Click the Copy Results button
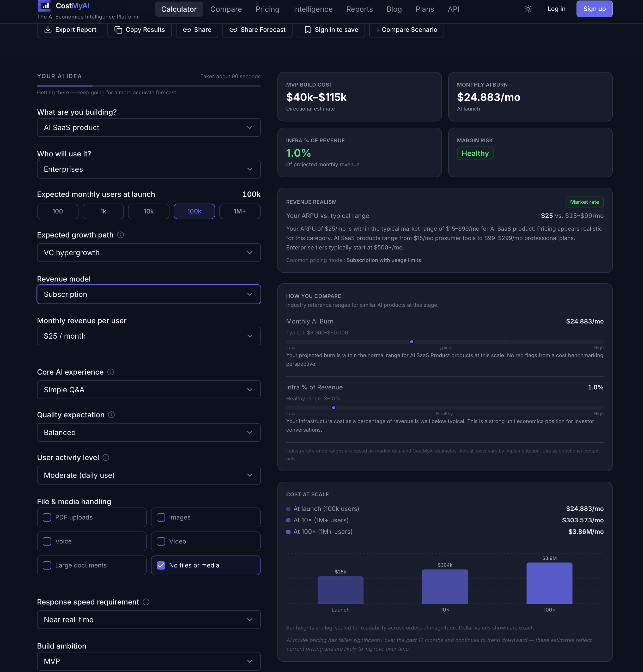 [139, 30]
